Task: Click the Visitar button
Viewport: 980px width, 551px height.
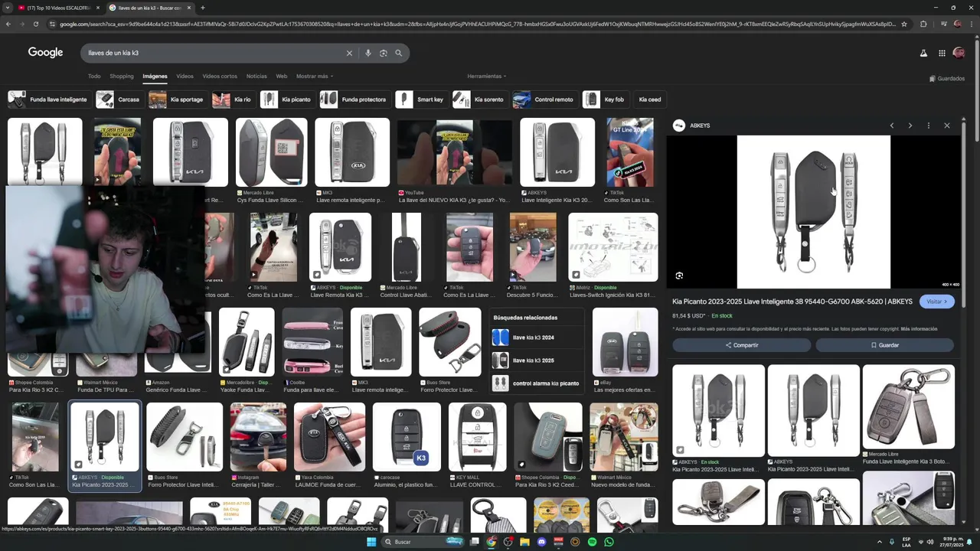Action: click(937, 302)
